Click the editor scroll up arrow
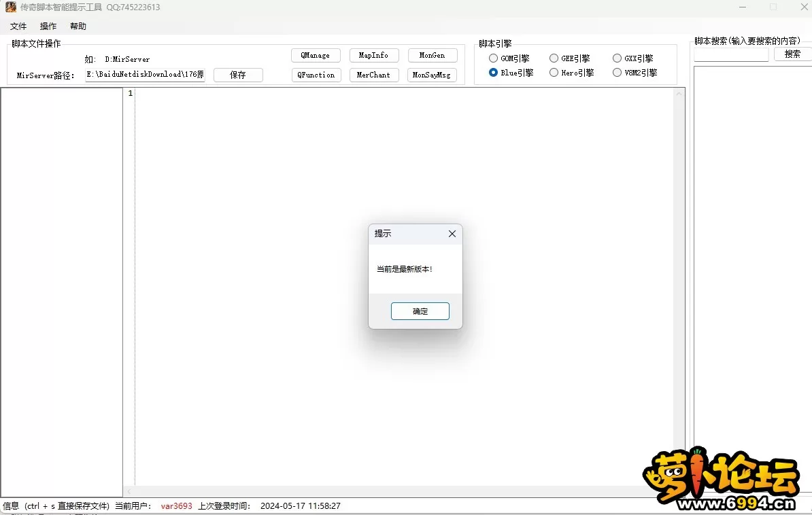The height and width of the screenshot is (515, 812). coord(679,94)
